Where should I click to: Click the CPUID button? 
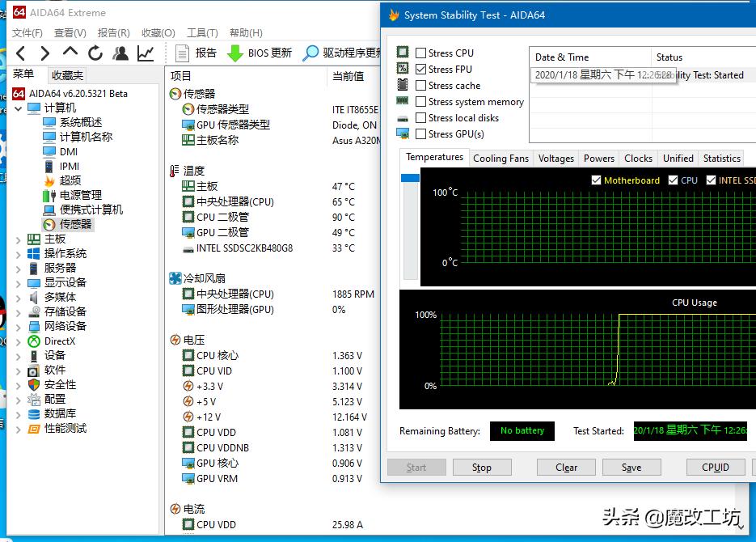click(715, 467)
